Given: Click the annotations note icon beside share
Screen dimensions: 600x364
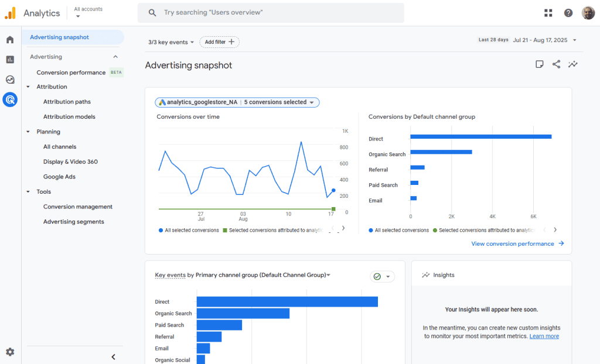Looking at the screenshot, I should pyautogui.click(x=540, y=64).
